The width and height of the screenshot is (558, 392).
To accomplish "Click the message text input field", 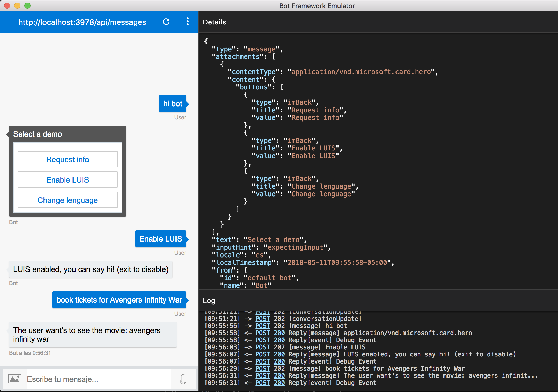I will (99, 379).
